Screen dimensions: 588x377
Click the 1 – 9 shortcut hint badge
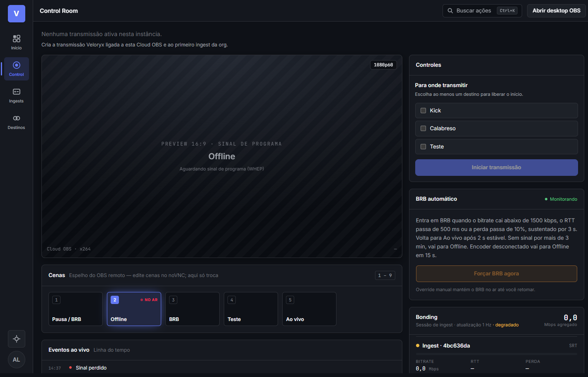[x=385, y=275]
